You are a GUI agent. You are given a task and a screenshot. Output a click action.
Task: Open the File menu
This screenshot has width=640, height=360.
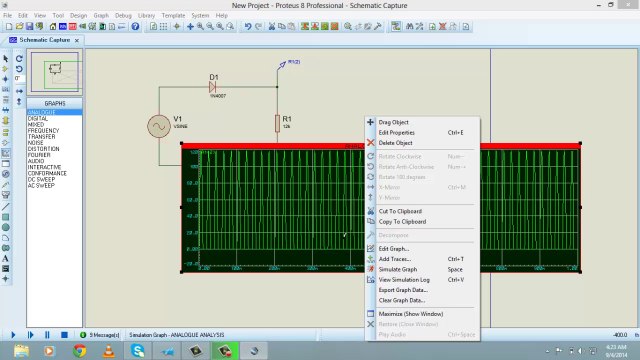coord(7,16)
